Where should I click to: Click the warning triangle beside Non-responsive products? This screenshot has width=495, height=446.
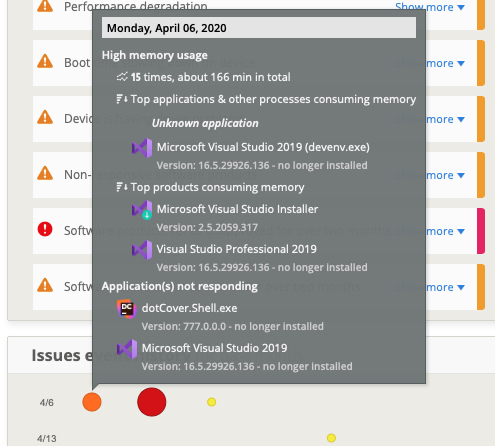pos(45,173)
